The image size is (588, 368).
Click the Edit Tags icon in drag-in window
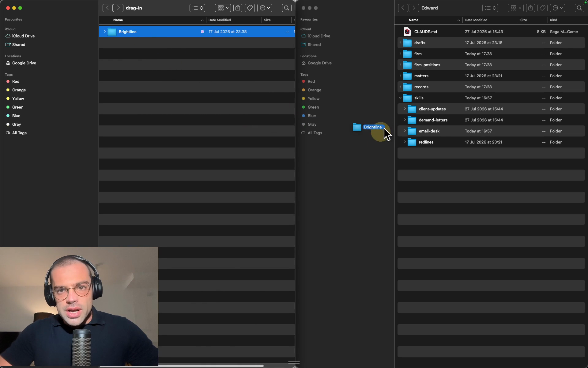pos(250,8)
